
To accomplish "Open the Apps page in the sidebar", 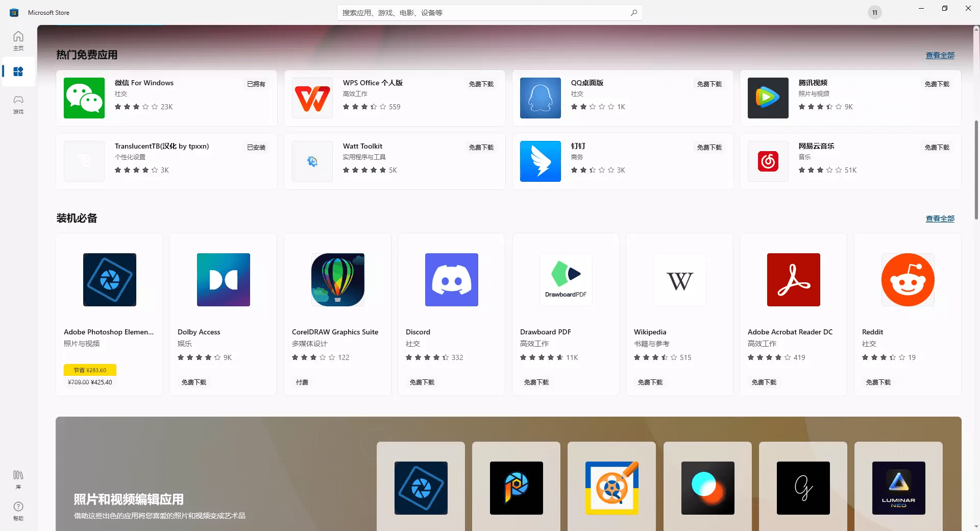I will [x=18, y=71].
